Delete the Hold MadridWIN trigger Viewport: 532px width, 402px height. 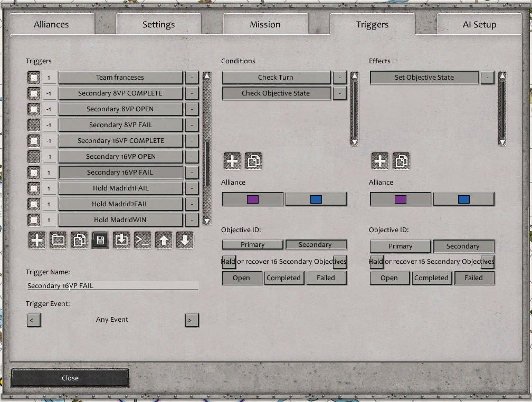(x=192, y=220)
